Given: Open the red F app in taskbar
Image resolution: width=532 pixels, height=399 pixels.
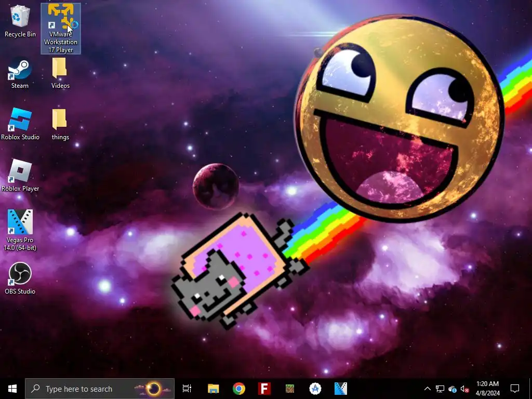Looking at the screenshot, I should pyautogui.click(x=264, y=389).
